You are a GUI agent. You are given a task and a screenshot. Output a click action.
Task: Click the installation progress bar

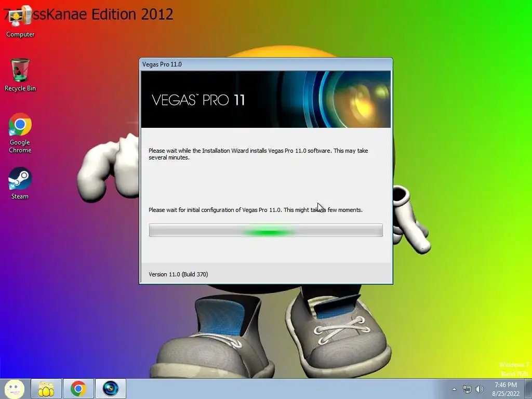pos(265,230)
